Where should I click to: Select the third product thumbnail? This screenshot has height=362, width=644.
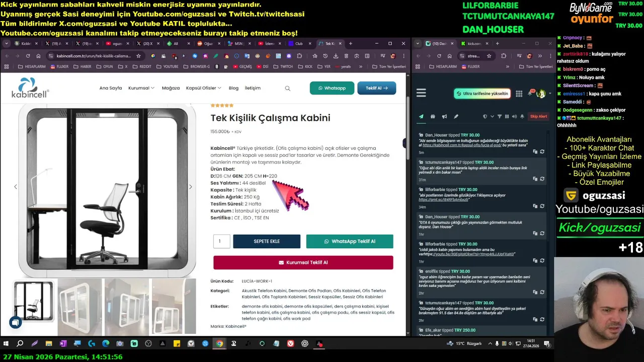(127, 307)
